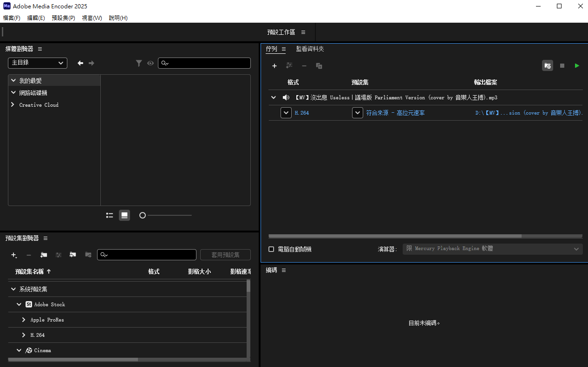Enable the 電腦自動關機 checkbox

pyautogui.click(x=271, y=249)
